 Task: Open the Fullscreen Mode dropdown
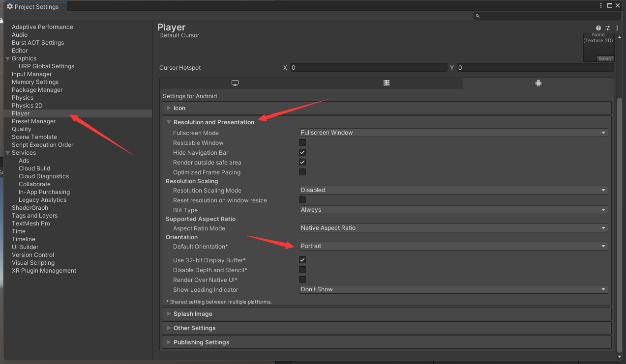pyautogui.click(x=453, y=133)
